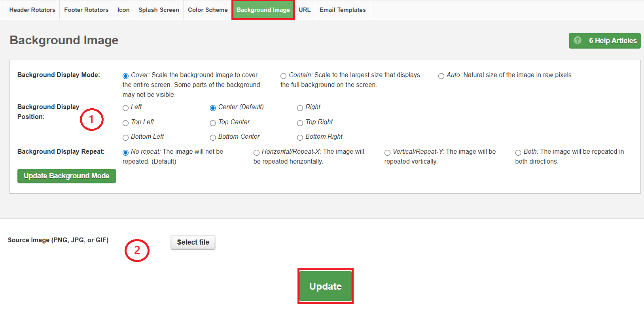Click Select file to choose source image
This screenshot has height=311, width=644.
(193, 242)
